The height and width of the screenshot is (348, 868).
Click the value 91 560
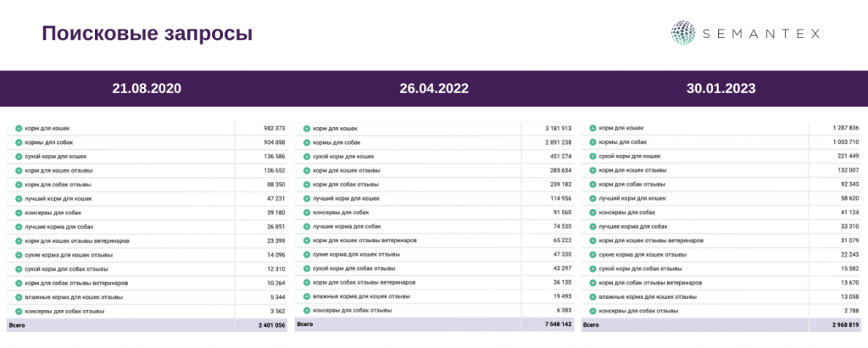(x=563, y=213)
